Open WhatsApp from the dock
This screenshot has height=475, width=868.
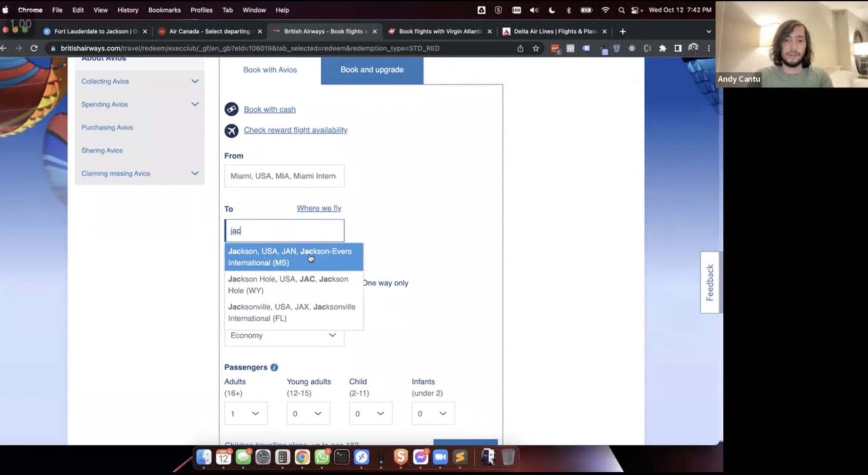click(x=322, y=457)
